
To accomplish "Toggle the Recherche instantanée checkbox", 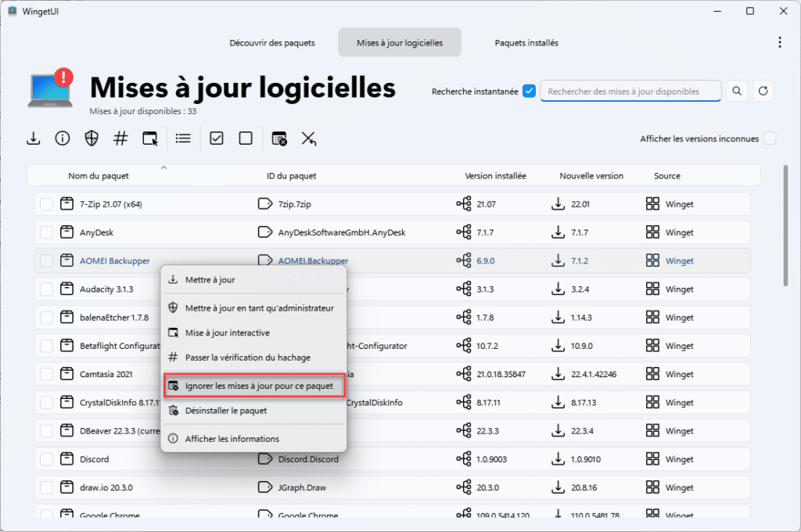I will click(x=530, y=92).
